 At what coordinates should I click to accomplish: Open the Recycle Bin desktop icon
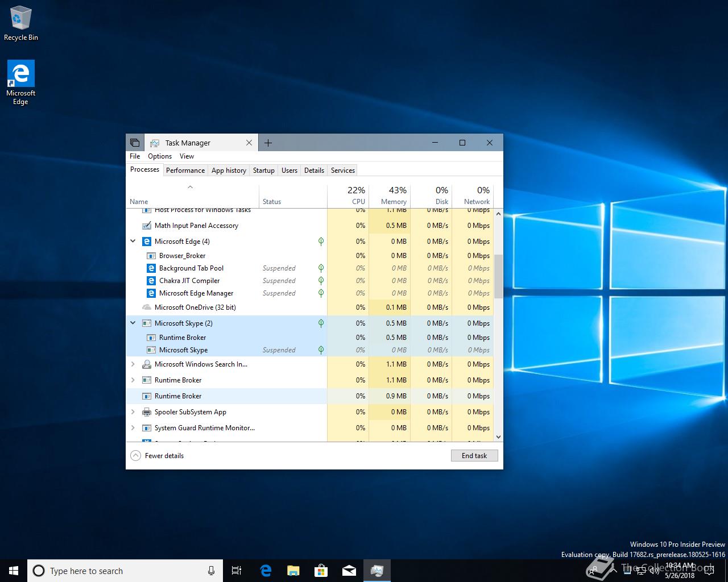(21, 23)
